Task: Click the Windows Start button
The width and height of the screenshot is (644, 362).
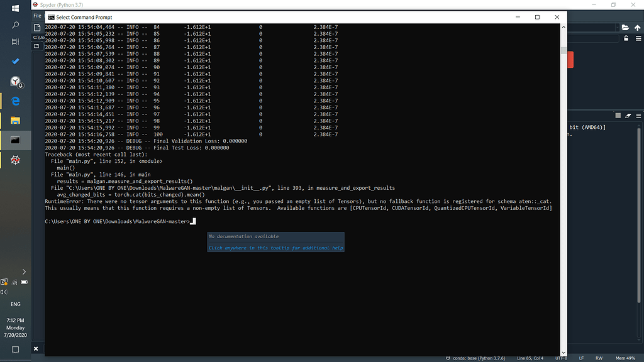Action: (16, 9)
